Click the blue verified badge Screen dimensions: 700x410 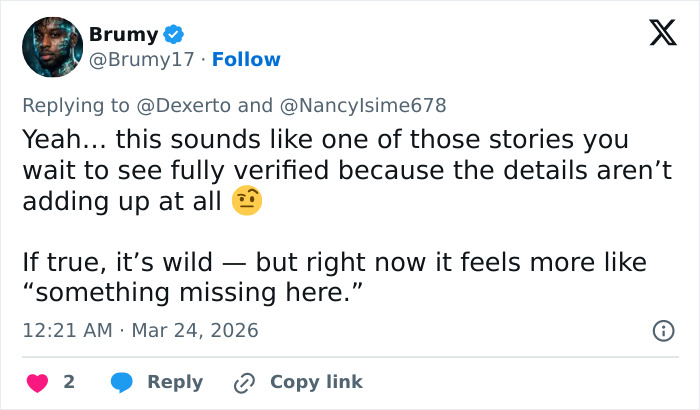[173, 34]
